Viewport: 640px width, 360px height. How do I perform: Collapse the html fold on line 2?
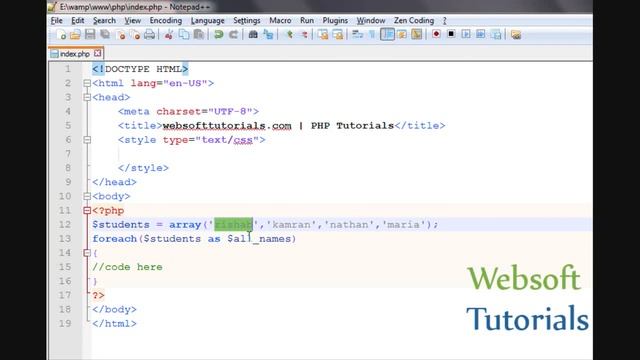pyautogui.click(x=87, y=83)
